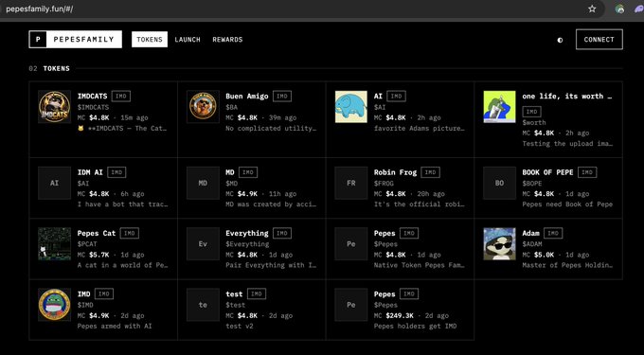Viewport: 644px width, 355px height.
Task: Click the '$test' ticker text
Action: (235, 305)
